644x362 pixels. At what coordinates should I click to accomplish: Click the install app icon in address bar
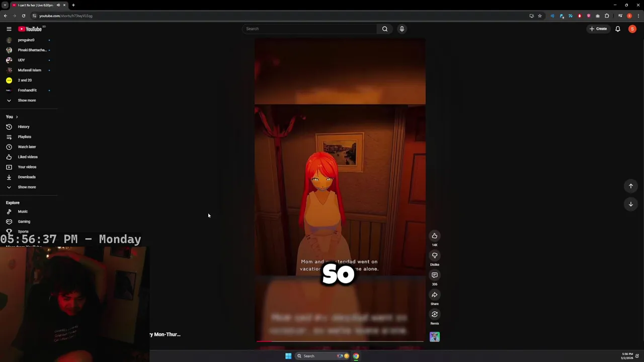coord(531,16)
